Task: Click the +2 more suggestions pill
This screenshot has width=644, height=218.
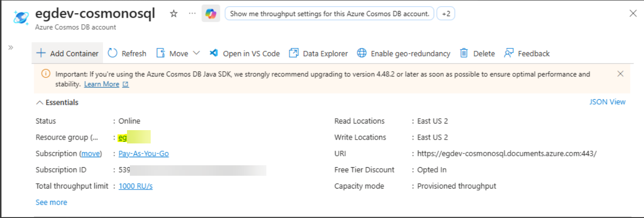Action: tap(445, 14)
